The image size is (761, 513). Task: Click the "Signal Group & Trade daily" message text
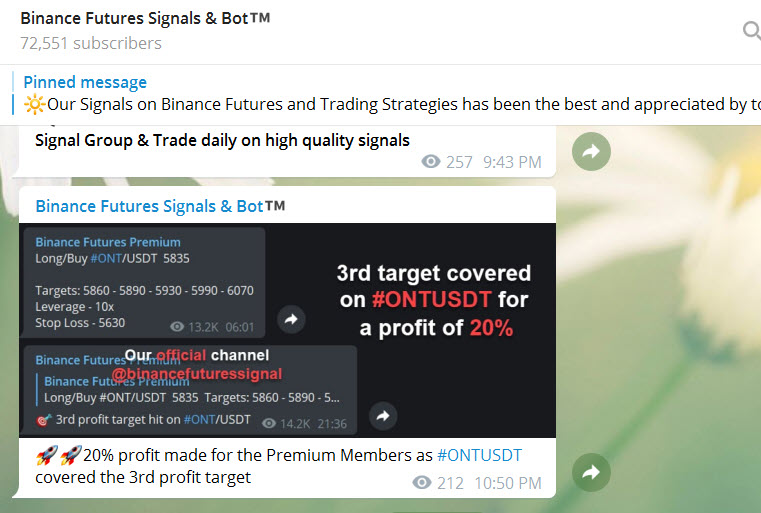[x=222, y=140]
